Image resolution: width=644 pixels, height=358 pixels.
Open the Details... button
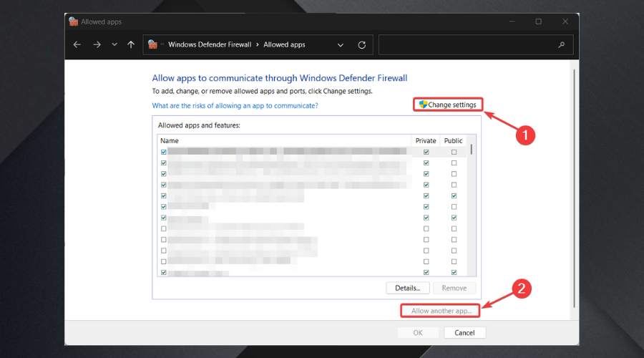coord(408,288)
